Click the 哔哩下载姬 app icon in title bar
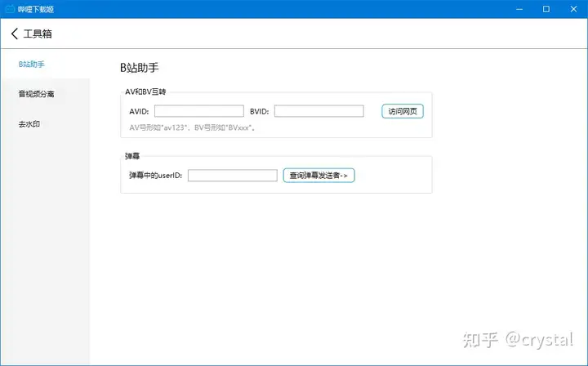 [x=10, y=9]
